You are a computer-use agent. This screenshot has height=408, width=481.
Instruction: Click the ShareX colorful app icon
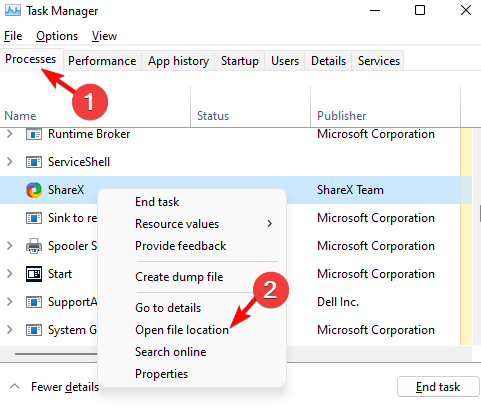[x=34, y=190]
